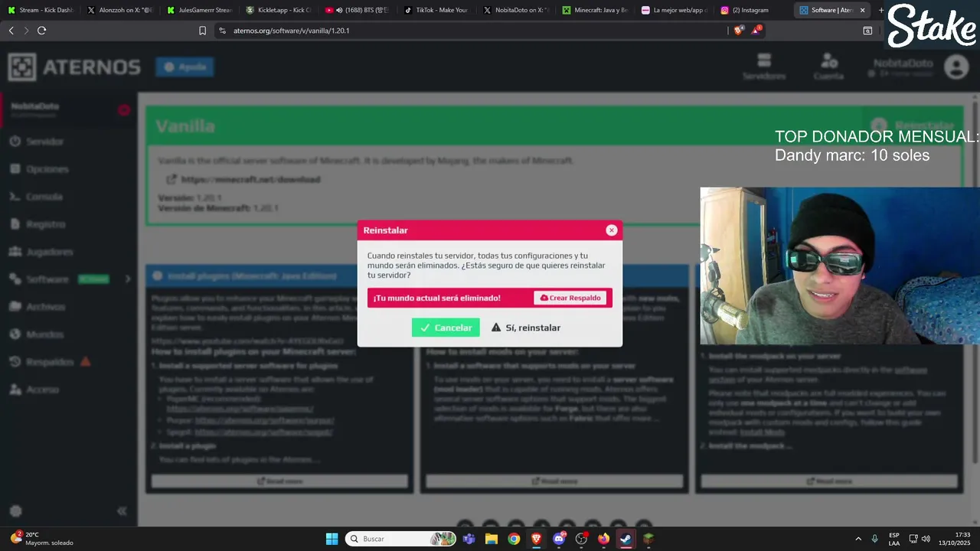Expand the system tray hidden icons chevron

tap(858, 539)
